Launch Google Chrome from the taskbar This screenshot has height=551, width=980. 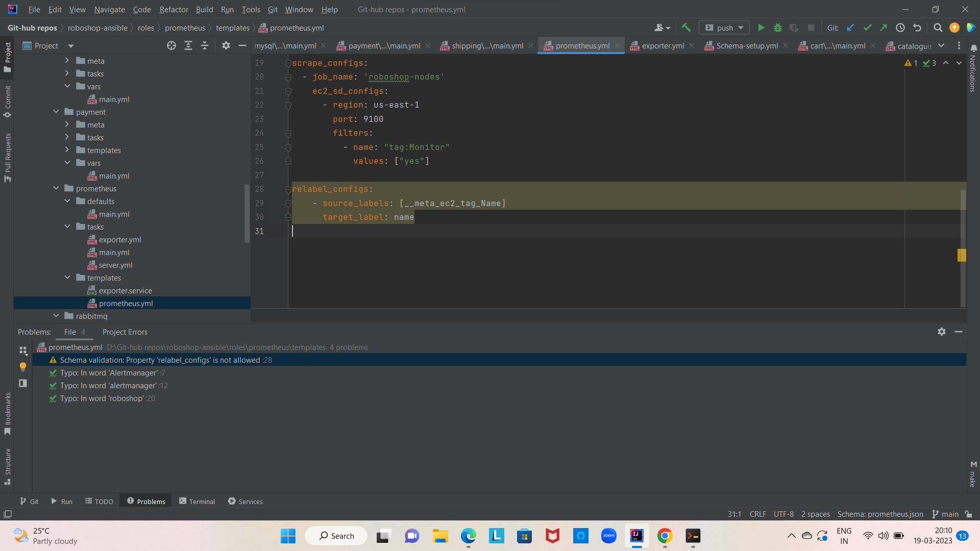(665, 536)
